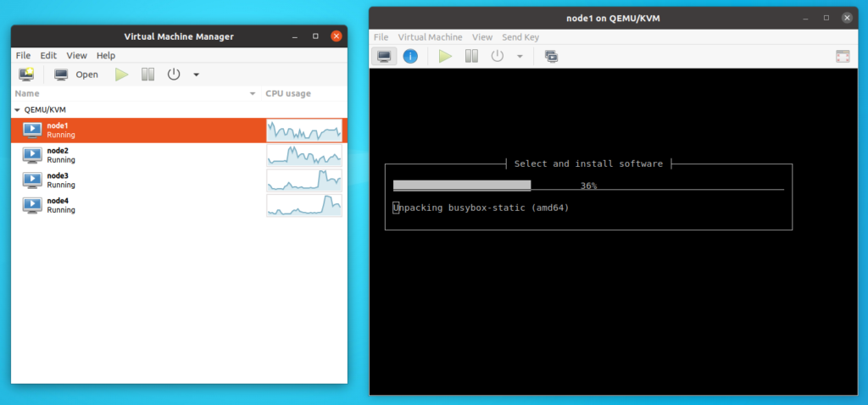Click the shutdown power icon in node1 window

[498, 57]
